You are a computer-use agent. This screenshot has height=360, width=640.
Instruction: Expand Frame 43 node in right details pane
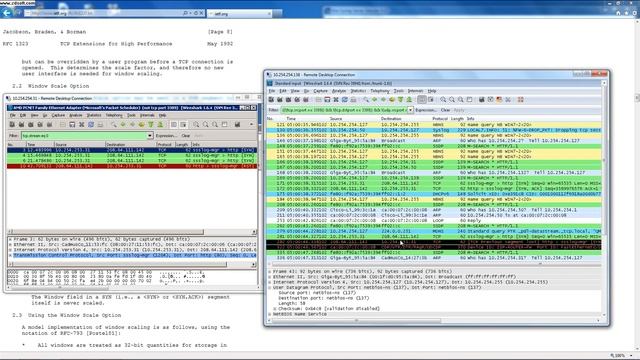pos(270,271)
